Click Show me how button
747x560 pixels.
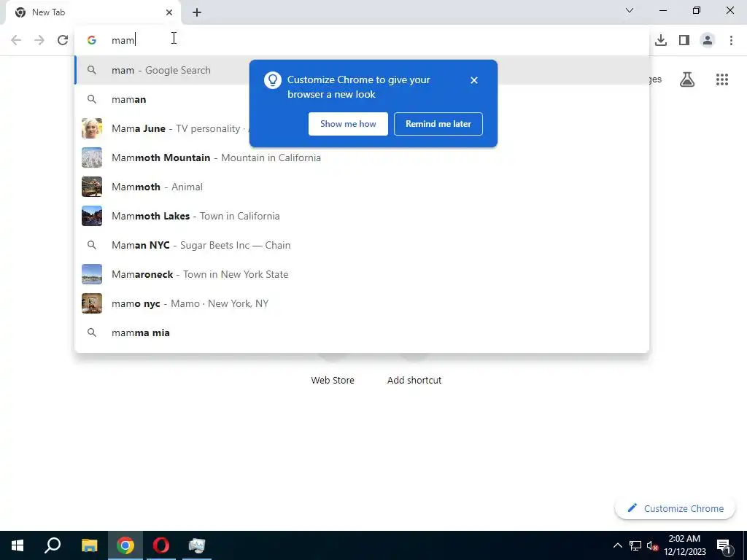[348, 124]
